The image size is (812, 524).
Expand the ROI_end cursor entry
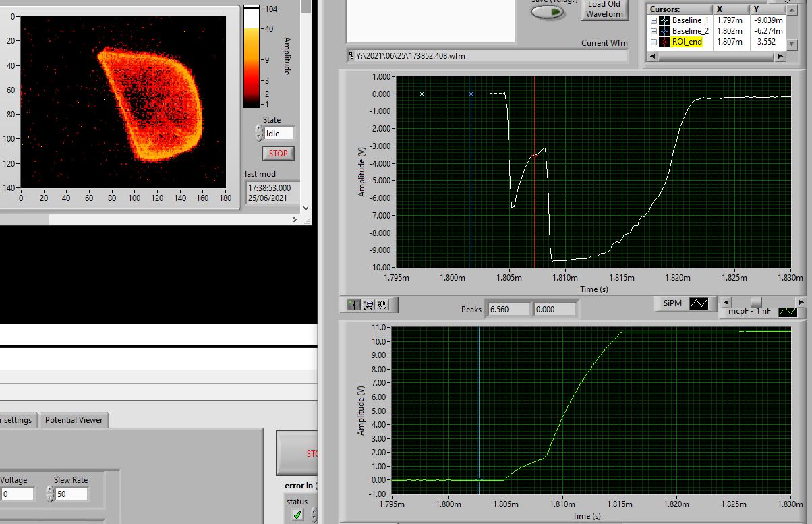click(654, 42)
